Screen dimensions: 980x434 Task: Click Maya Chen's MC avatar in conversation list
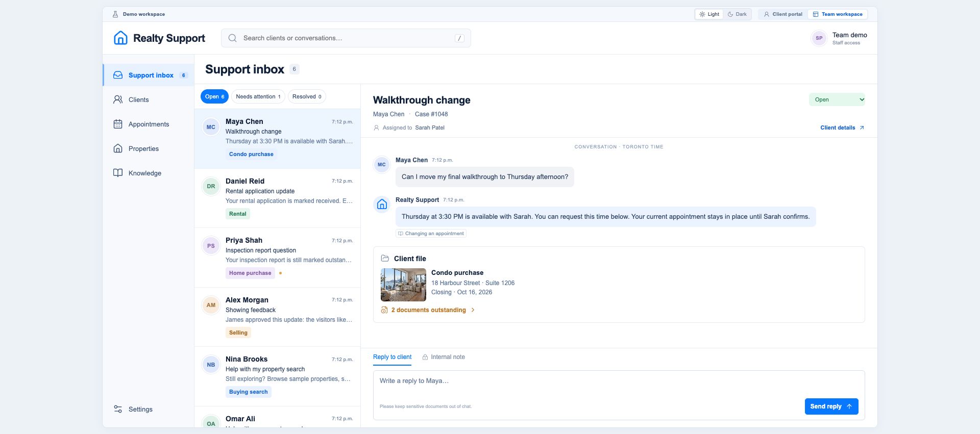211,127
